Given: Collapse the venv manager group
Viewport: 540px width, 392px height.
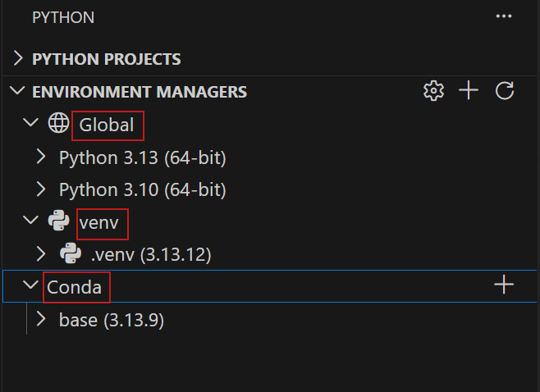Looking at the screenshot, I should point(31,221).
